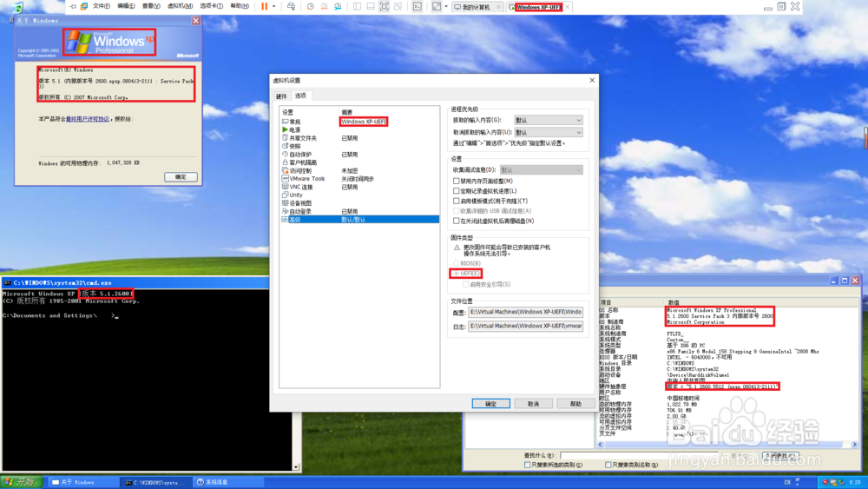This screenshot has width=868, height=489.
Task: Open the dropdown arrow beside pause button
Action: [x=274, y=7]
